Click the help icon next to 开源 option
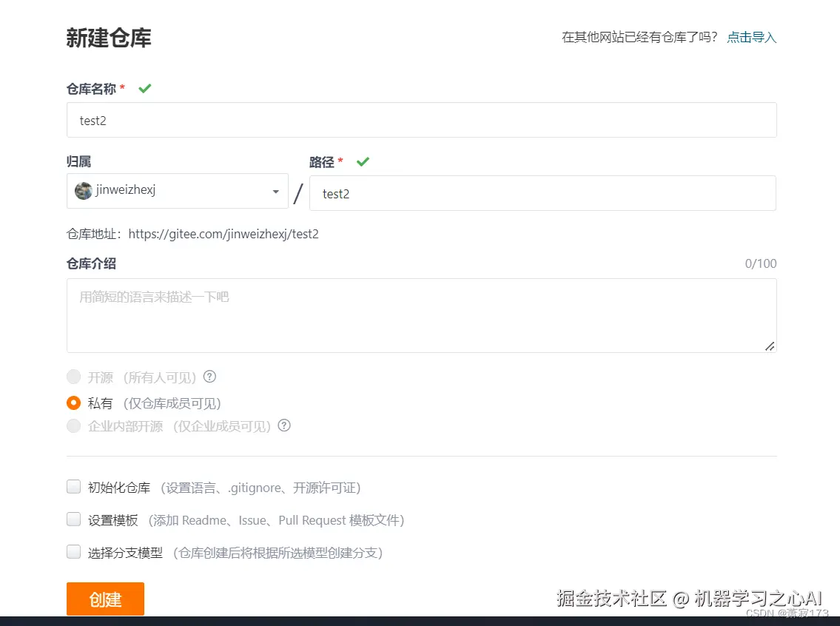This screenshot has height=626, width=840. (209, 377)
